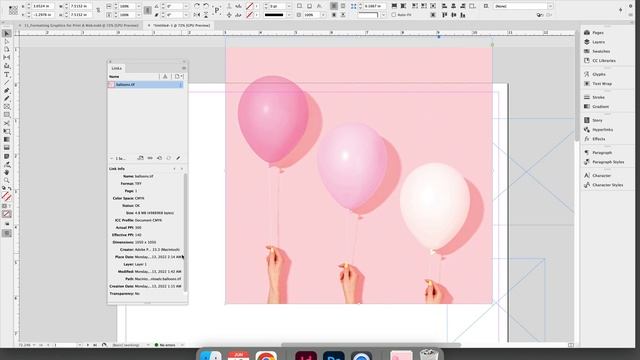Toggle the Auto-Fit checkbox
Screen dimensions: 640x360
[x=393, y=15]
